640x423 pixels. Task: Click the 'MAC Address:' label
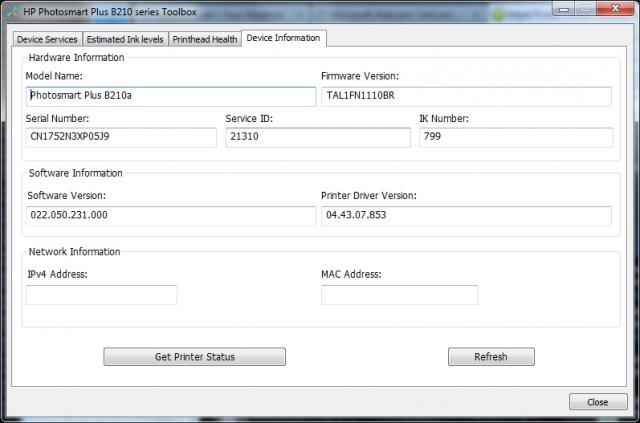pos(351,274)
